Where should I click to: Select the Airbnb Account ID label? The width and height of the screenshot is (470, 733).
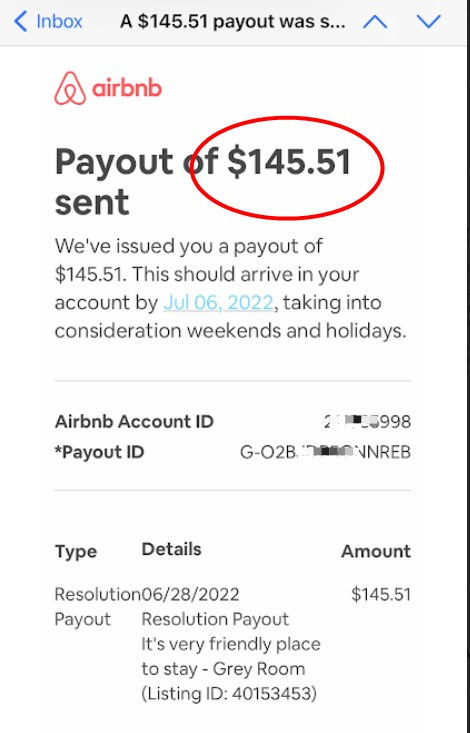point(134,422)
